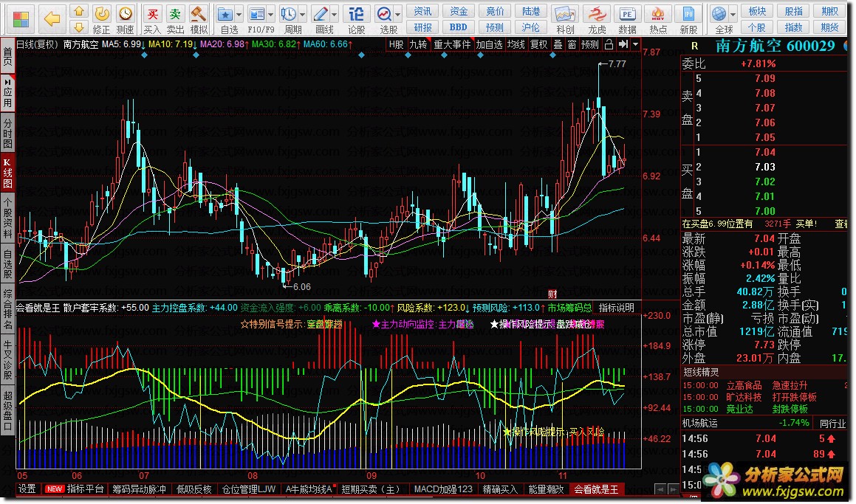Switch to the 首页 side tab
Image resolution: width=856 pixels, height=504 pixels.
click(7, 57)
